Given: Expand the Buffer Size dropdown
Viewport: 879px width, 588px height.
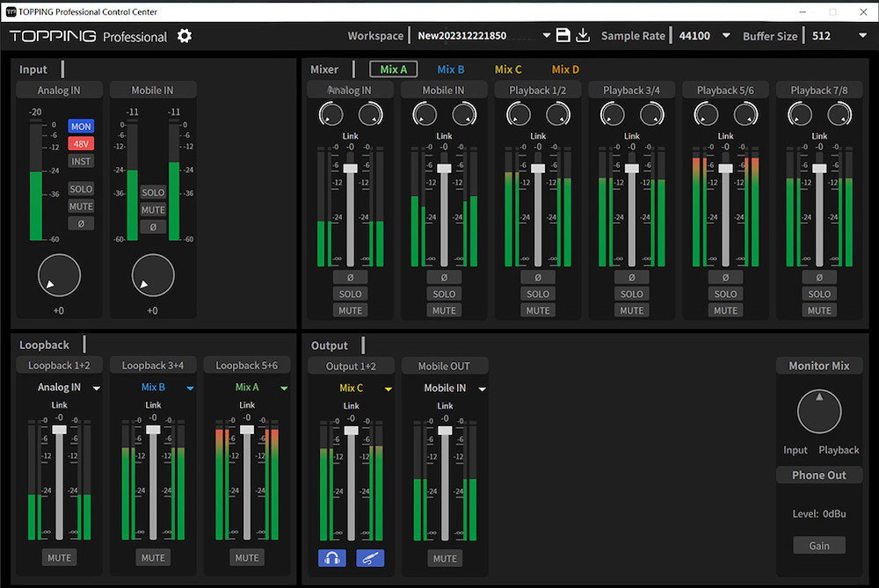Looking at the screenshot, I should pos(862,36).
